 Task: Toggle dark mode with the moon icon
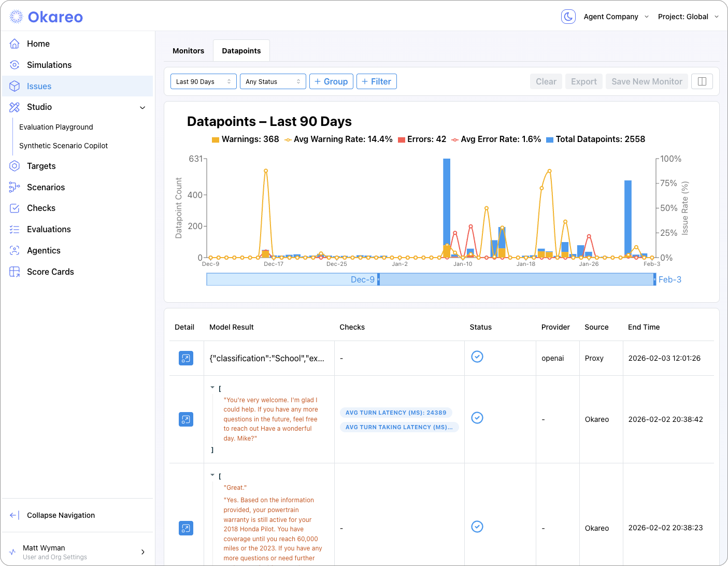coord(568,16)
